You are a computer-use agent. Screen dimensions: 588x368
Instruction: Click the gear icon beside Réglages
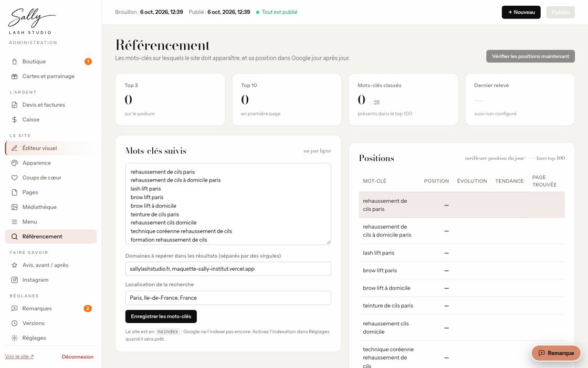14,338
